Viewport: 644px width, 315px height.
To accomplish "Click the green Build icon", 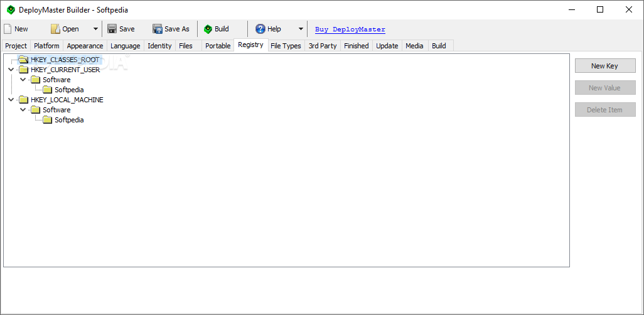I will click(x=208, y=29).
